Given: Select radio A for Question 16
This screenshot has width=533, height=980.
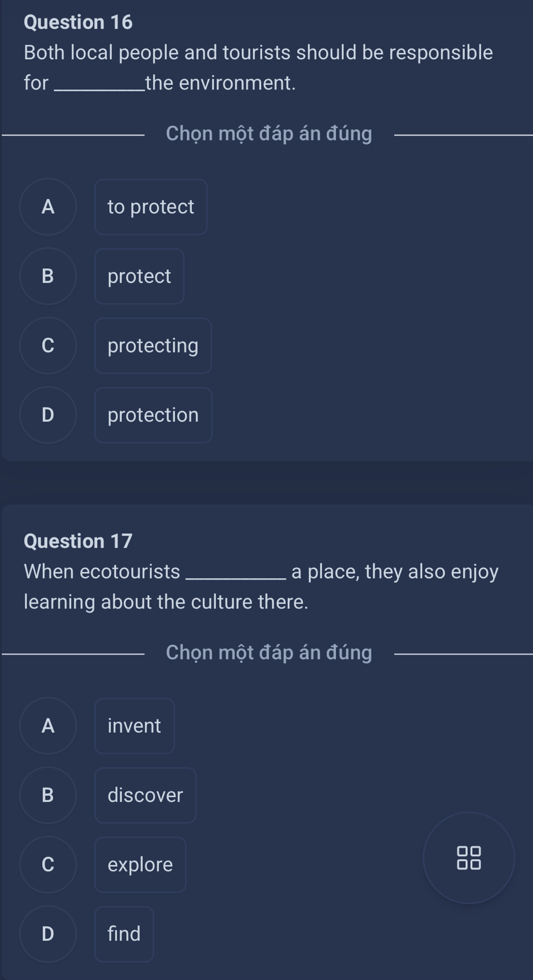Looking at the screenshot, I should pyautogui.click(x=48, y=207).
